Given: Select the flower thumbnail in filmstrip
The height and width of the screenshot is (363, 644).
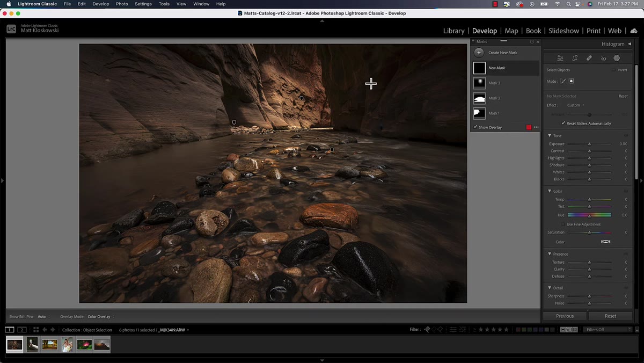Looking at the screenshot, I should point(84,345).
